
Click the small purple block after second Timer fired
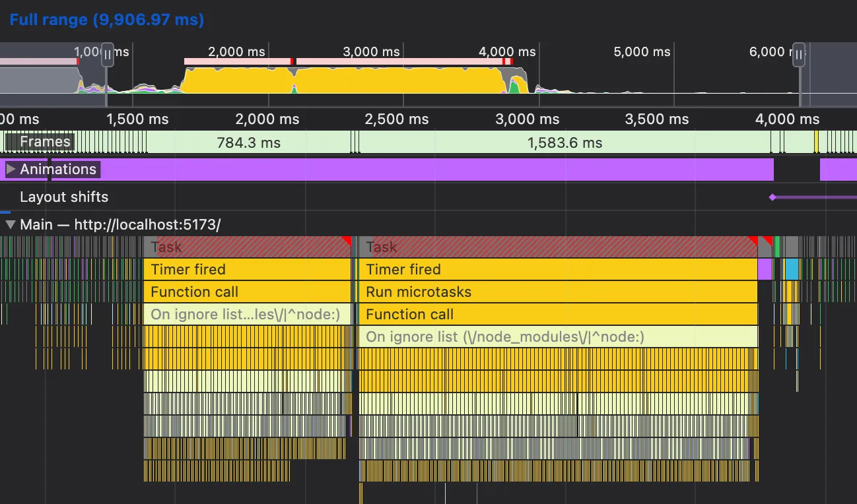(x=765, y=270)
